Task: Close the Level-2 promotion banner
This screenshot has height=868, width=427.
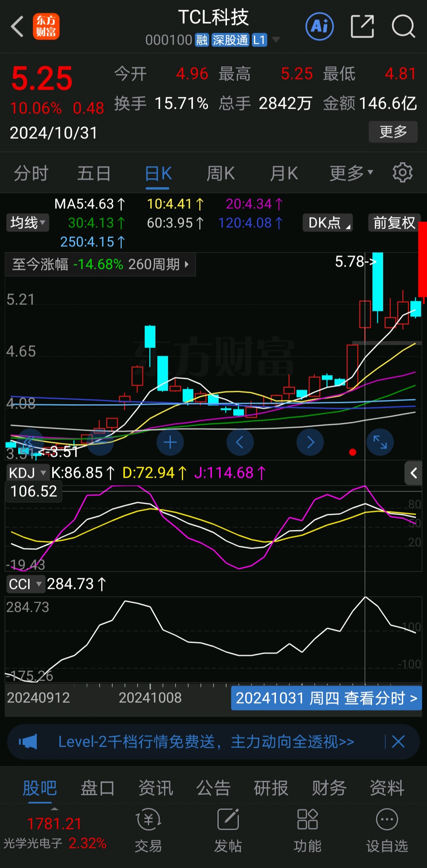Action: pos(398,741)
